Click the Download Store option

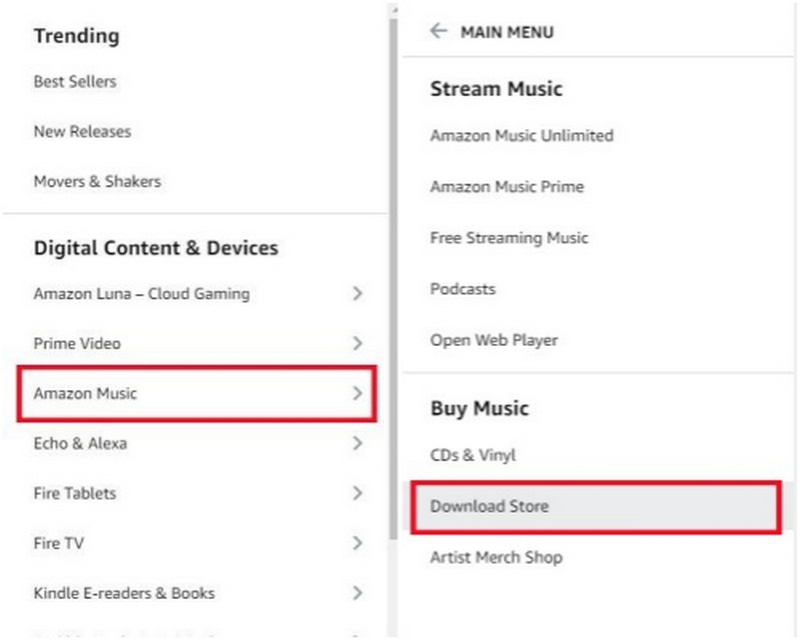pos(489,507)
